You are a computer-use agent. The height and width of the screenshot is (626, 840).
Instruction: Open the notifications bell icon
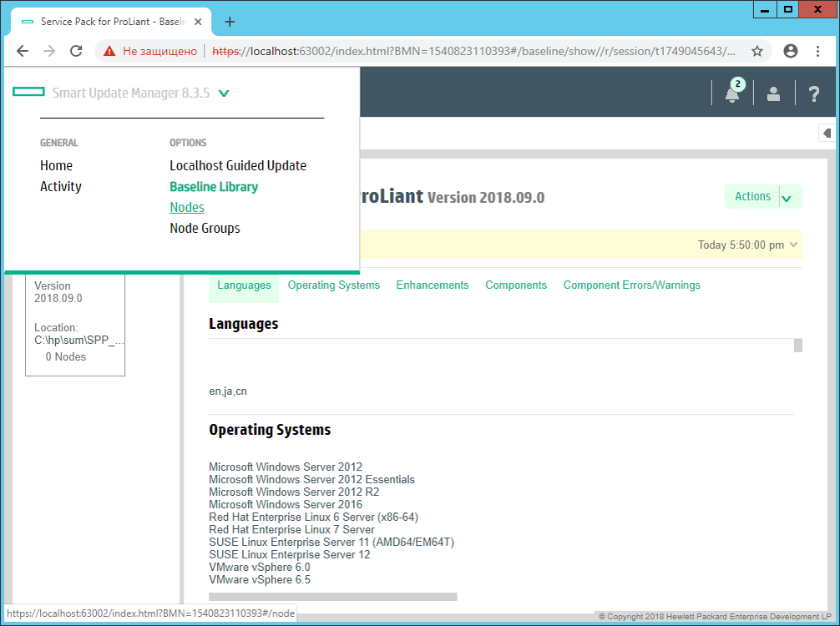(731, 93)
